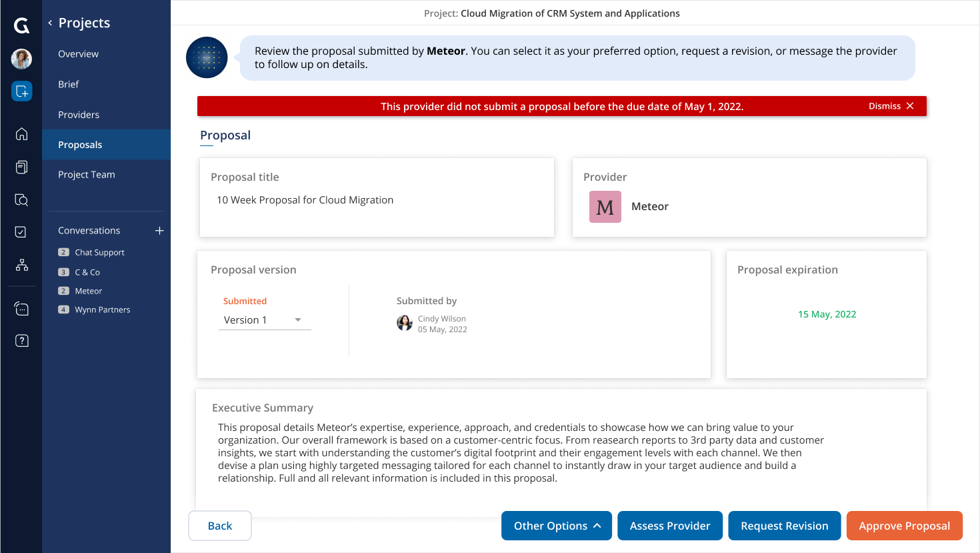Click the user profile avatar
The width and height of the screenshot is (980, 553).
click(x=21, y=59)
